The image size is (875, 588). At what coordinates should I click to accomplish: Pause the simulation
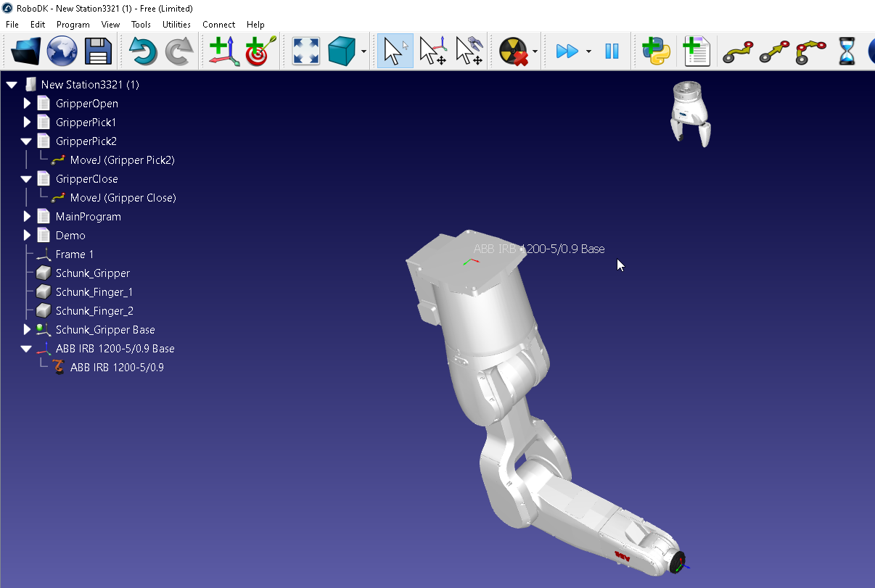click(612, 51)
